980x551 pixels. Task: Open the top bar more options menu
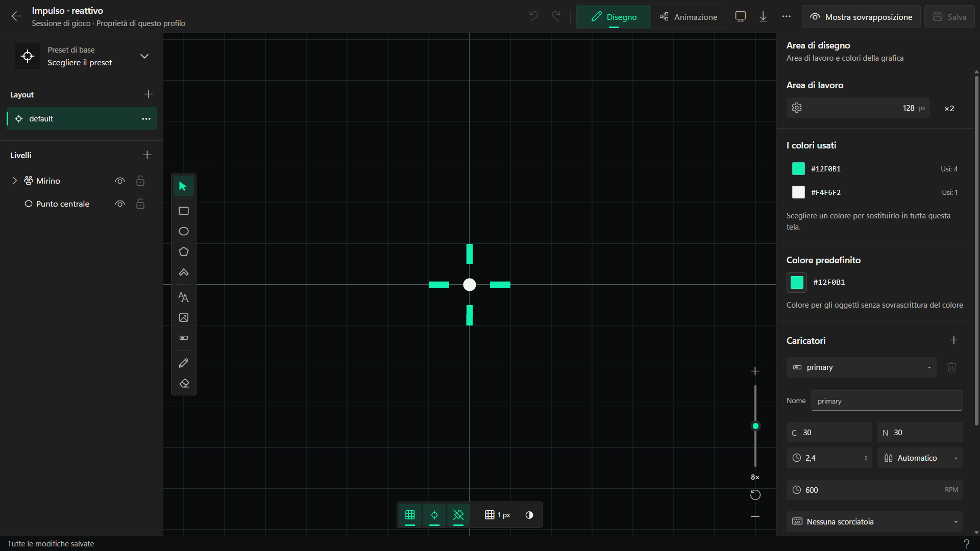point(787,16)
